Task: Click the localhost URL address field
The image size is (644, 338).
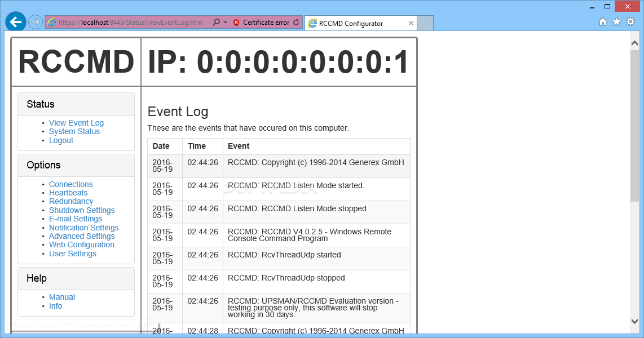Action: tap(130, 23)
